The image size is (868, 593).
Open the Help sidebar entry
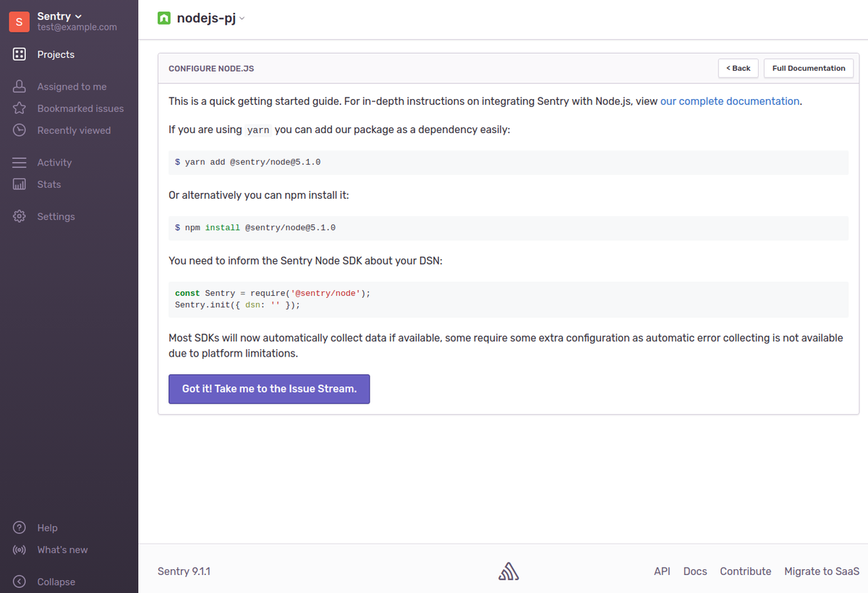pyautogui.click(x=47, y=528)
